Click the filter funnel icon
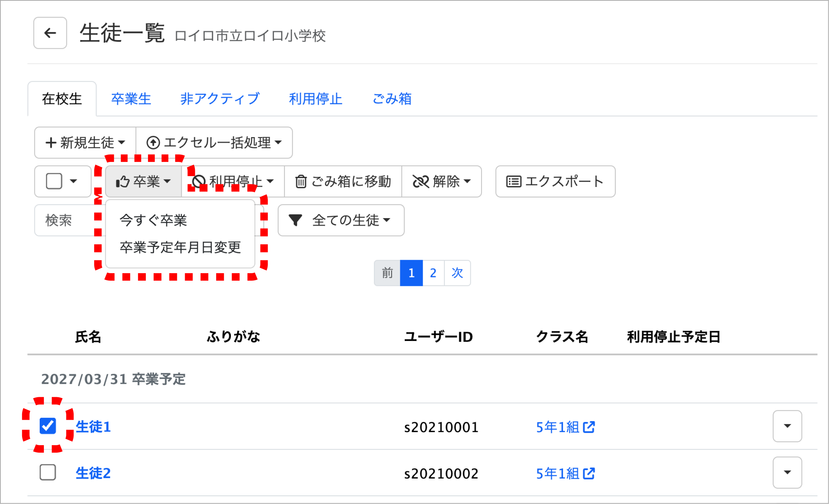829x504 pixels. tap(295, 220)
